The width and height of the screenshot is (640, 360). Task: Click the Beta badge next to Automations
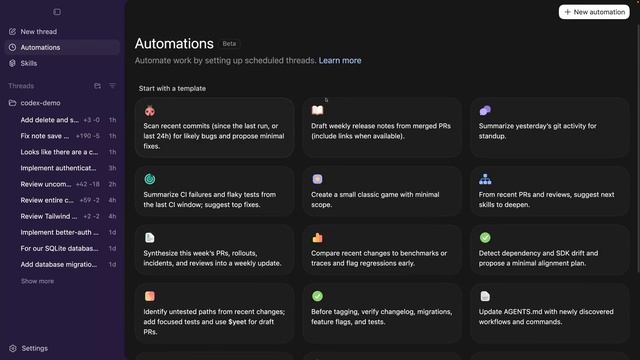(x=229, y=44)
